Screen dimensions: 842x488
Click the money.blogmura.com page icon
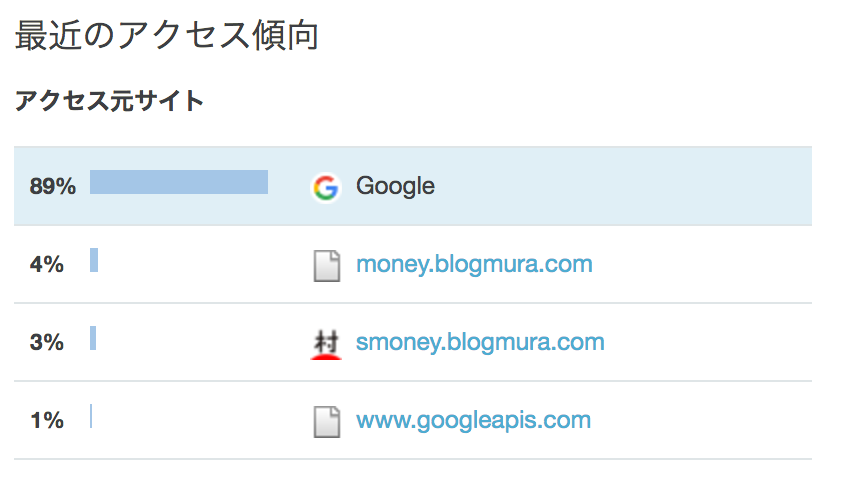[326, 266]
